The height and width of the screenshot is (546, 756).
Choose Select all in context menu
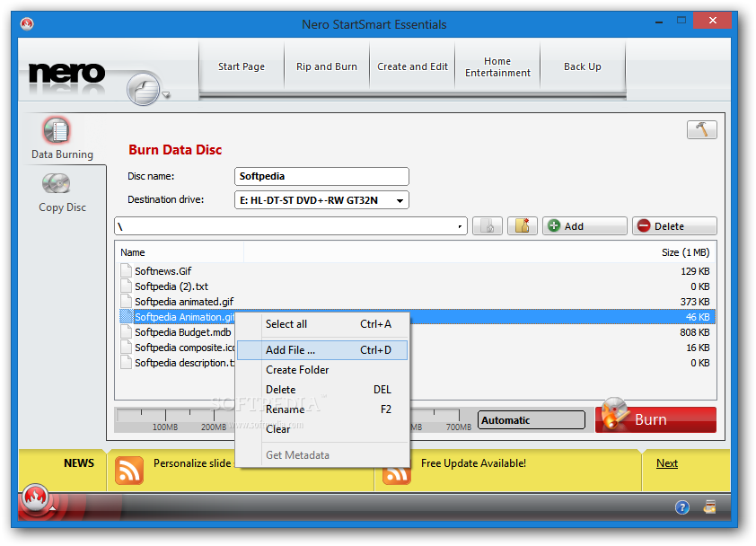322,324
